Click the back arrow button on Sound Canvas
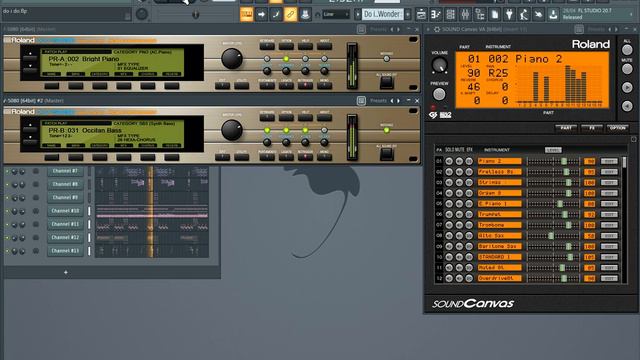This screenshot has height=360, width=640. pyautogui.click(x=627, y=106)
